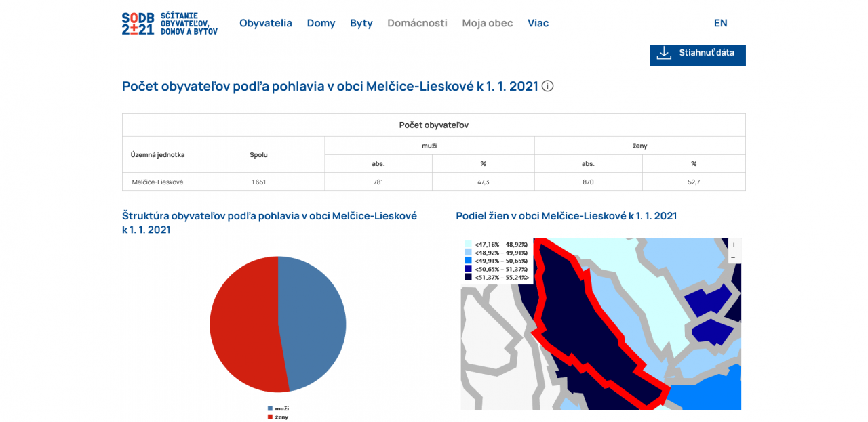
Task: Expand the Viac menu
Action: 538,23
